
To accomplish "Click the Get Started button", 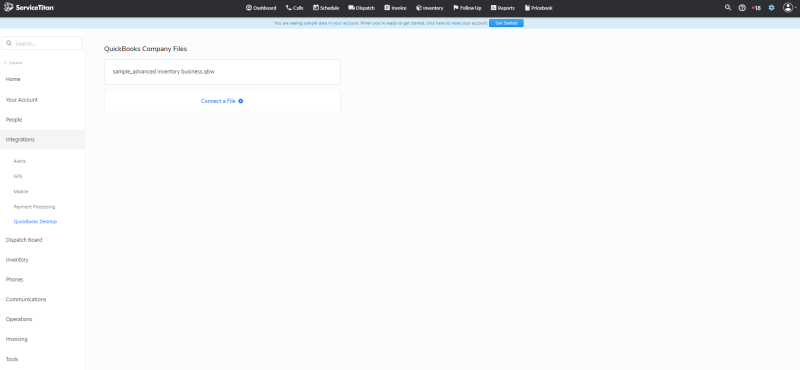I will 506,23.
